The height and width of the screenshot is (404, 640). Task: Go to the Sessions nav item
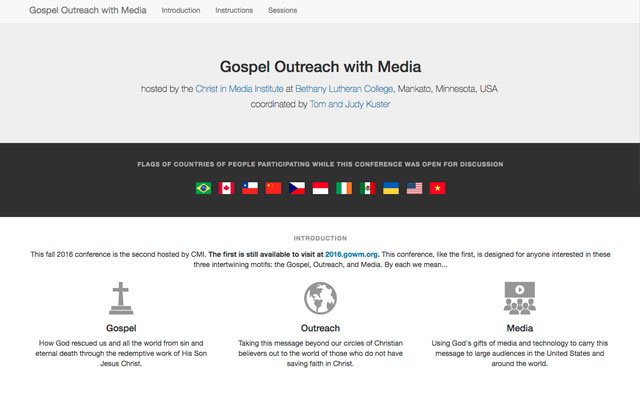pyautogui.click(x=282, y=11)
